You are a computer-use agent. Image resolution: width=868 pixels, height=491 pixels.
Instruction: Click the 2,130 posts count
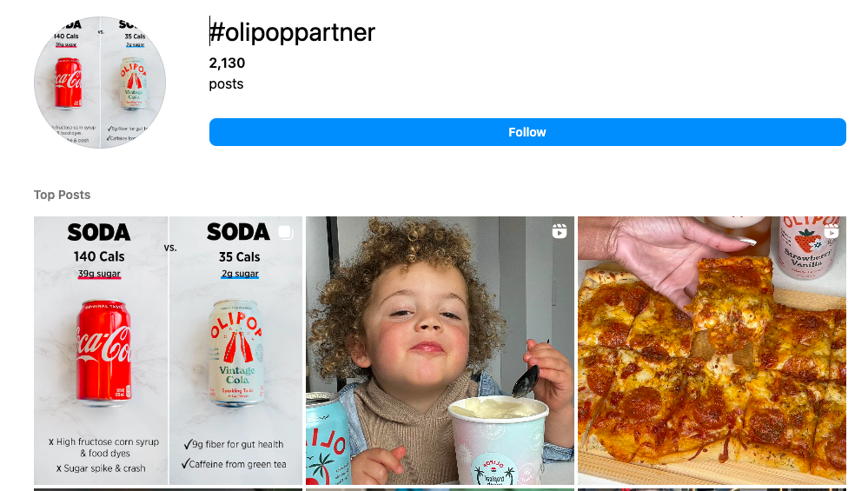click(x=227, y=73)
